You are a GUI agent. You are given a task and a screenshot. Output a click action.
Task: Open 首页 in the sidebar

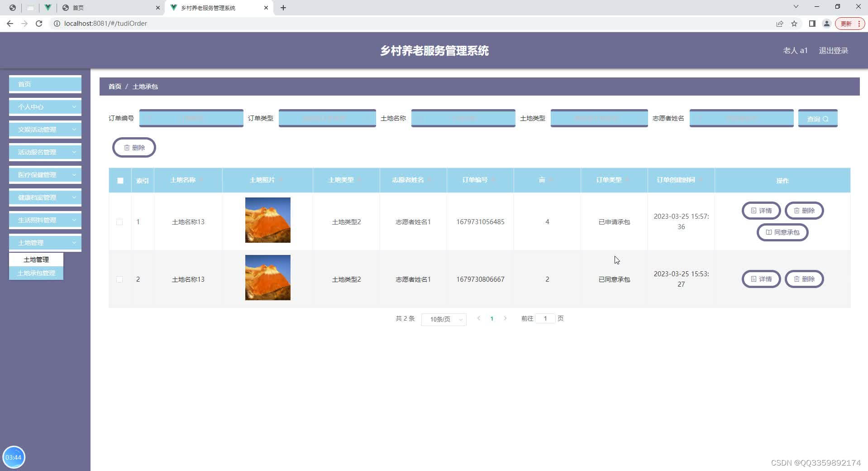(x=45, y=84)
